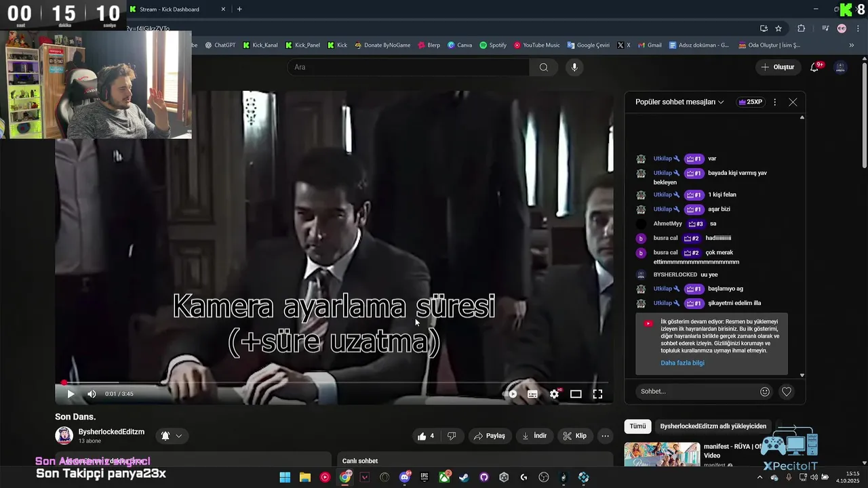868x488 pixels.
Task: Open Spotify bookmark
Action: [493, 45]
